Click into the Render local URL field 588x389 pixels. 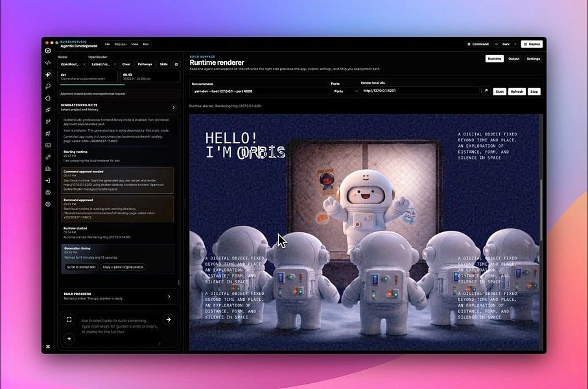tap(420, 91)
